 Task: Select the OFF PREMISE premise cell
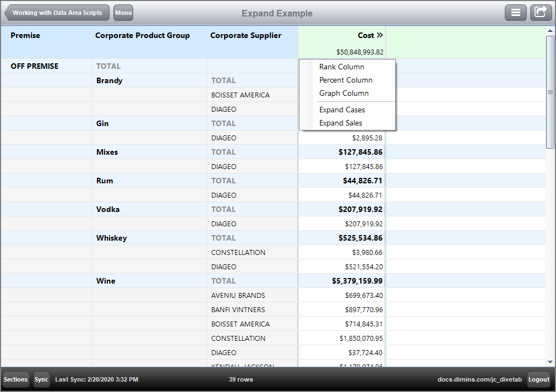coord(35,66)
